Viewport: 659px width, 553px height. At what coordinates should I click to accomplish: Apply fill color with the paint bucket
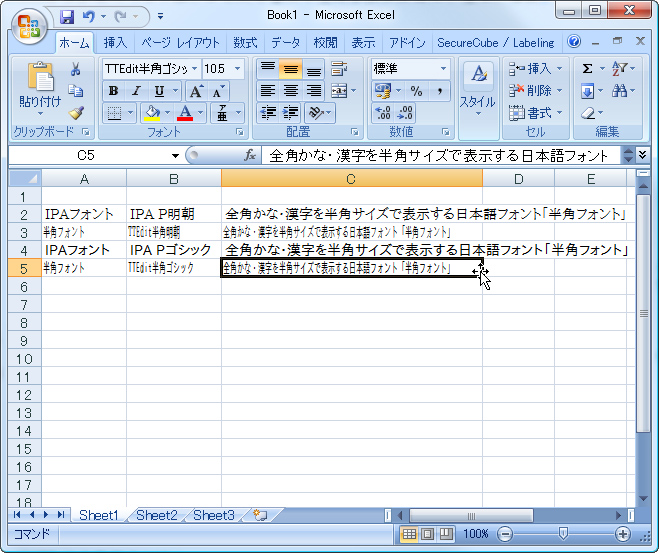click(152, 113)
